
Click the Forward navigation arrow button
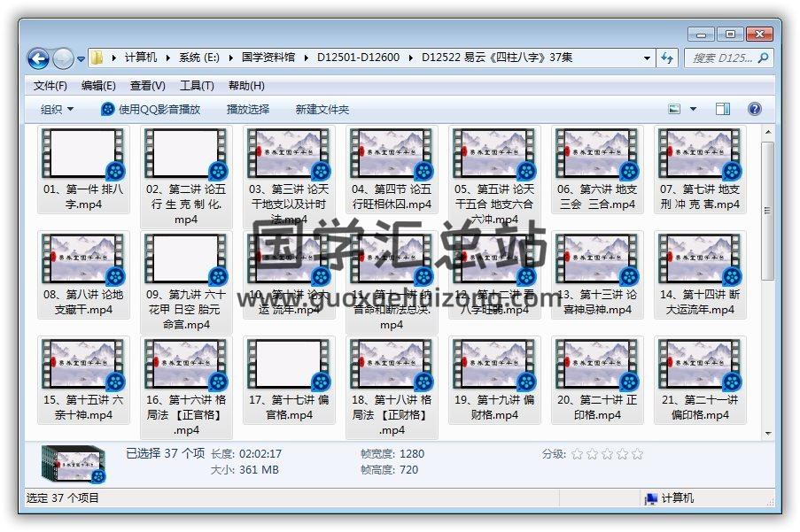(x=63, y=58)
